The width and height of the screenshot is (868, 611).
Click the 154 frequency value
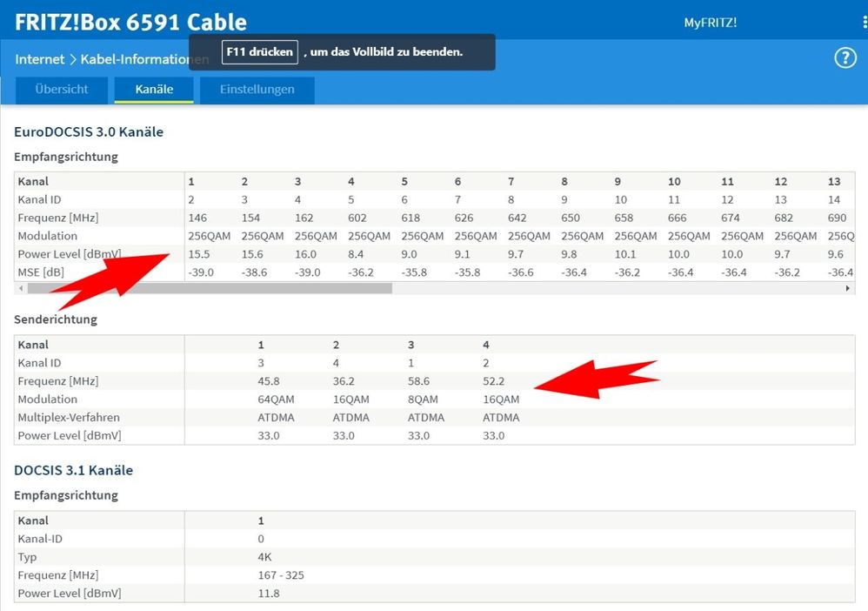click(250, 218)
